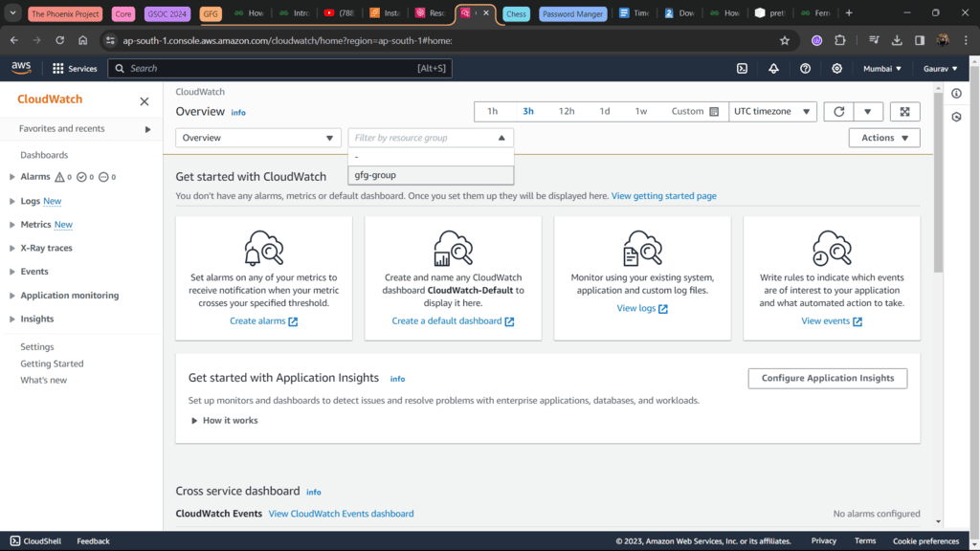Set time range to 12h
Image resolution: width=980 pixels, height=551 pixels.
pos(567,111)
